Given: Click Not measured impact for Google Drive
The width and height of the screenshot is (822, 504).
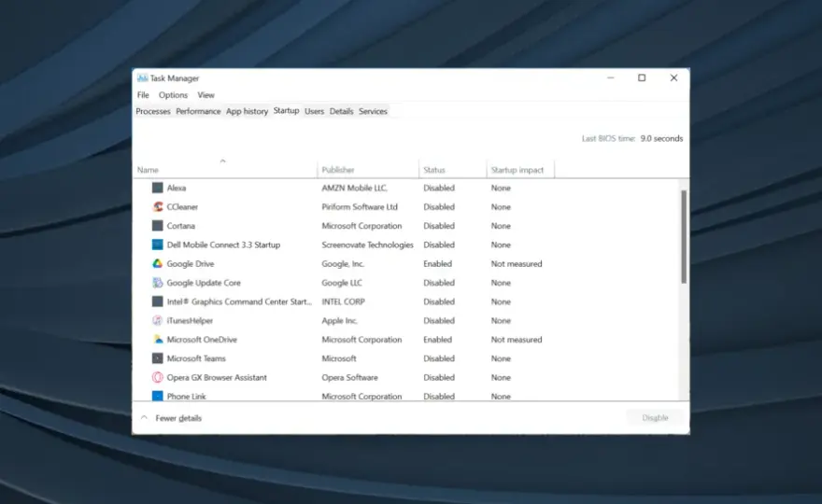Looking at the screenshot, I should (517, 263).
